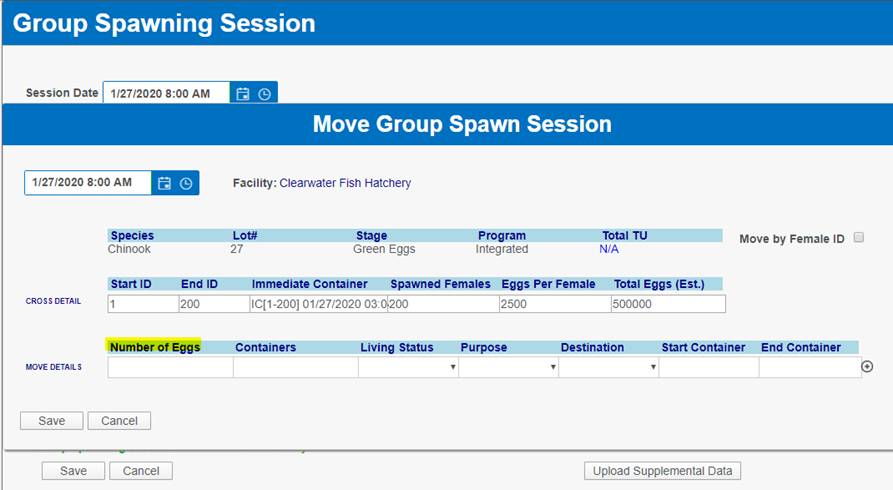Open calendar picker beside top Session Date
Image resolution: width=893 pixels, height=490 pixels.
tap(243, 94)
